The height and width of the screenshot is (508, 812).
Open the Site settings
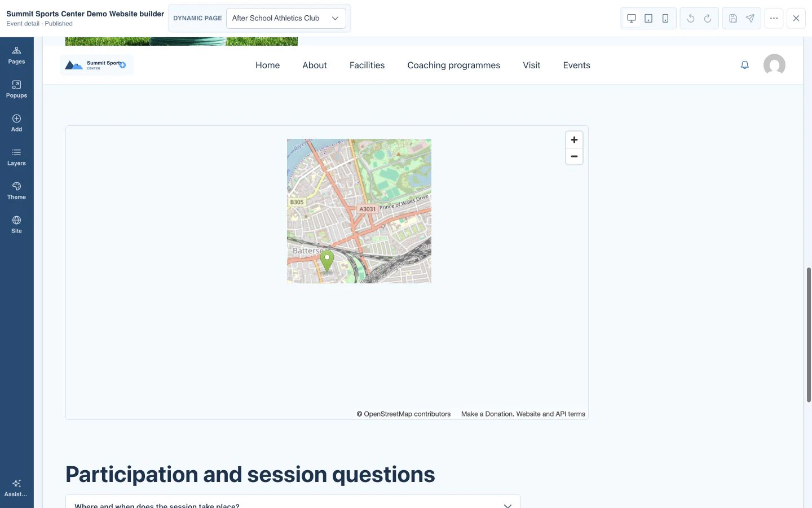tap(16, 225)
